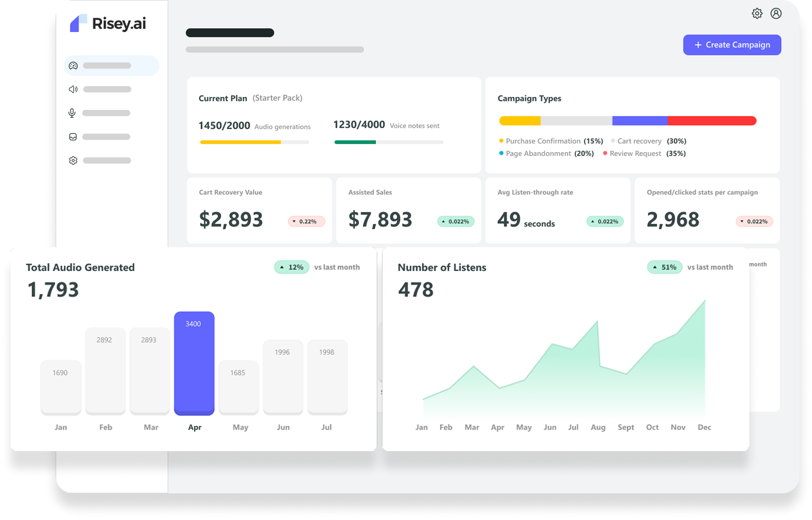812x520 pixels.
Task: Open the Campaign Types panel header
Action: [529, 98]
